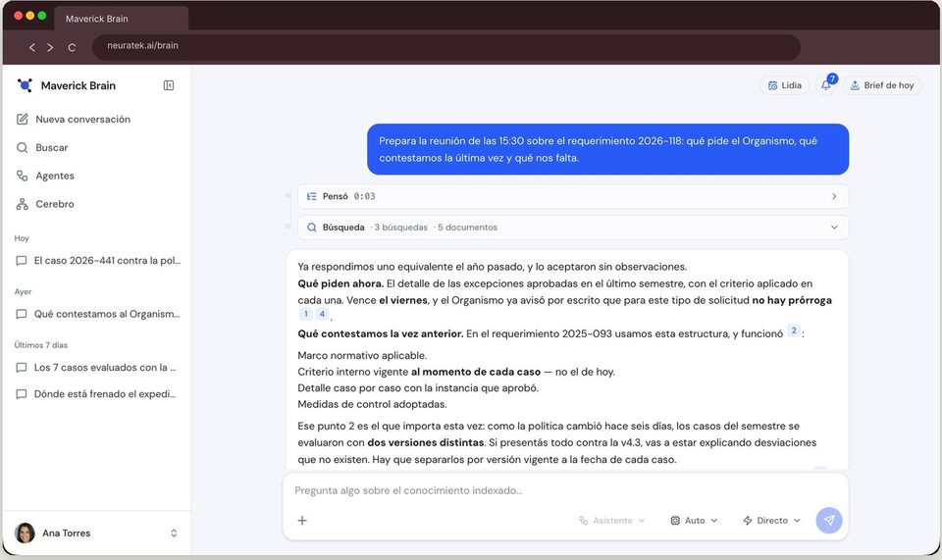
Task: Open Ana Torres account menu
Action: pos(97,533)
